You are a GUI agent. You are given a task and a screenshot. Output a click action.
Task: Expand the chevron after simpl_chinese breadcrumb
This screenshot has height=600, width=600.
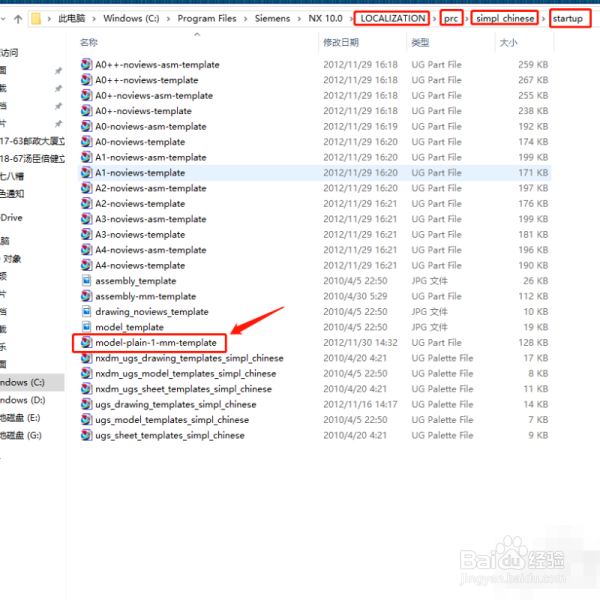click(x=543, y=19)
